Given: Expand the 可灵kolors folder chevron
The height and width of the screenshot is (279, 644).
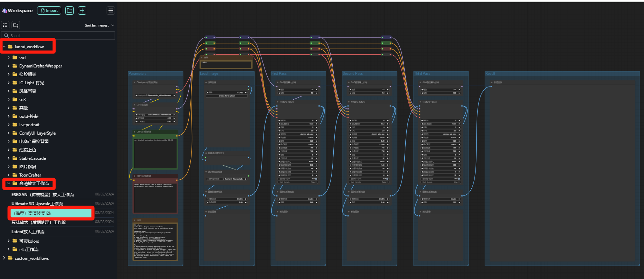Looking at the screenshot, I should click(x=8, y=241).
